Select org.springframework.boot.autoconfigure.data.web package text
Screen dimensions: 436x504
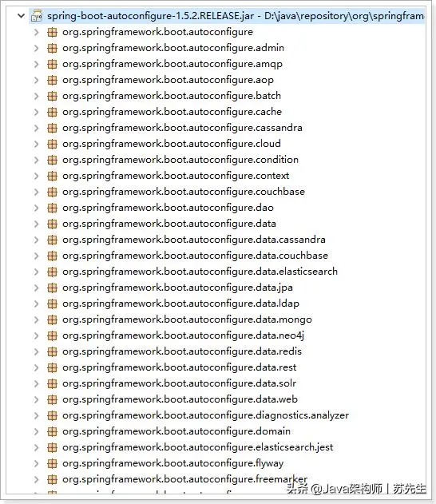(x=180, y=399)
